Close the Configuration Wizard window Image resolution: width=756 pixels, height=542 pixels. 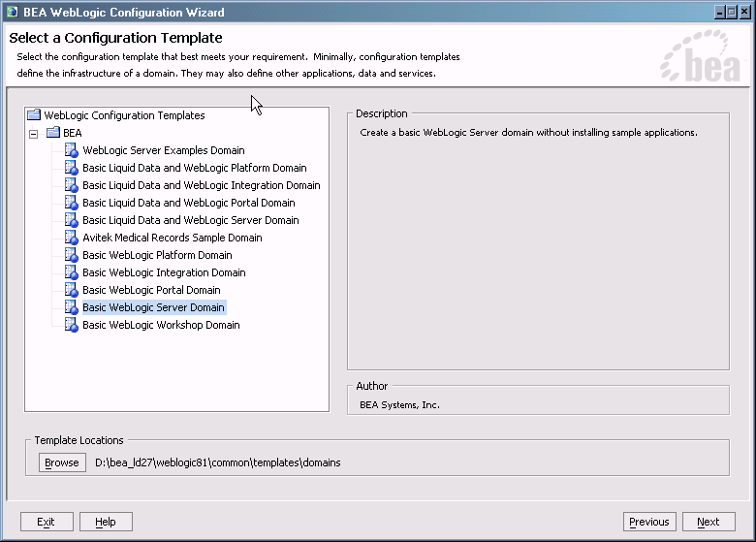pos(744,12)
